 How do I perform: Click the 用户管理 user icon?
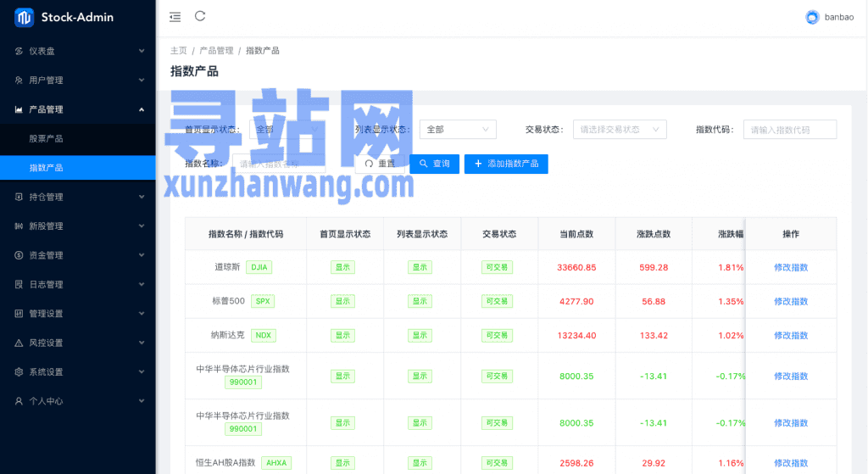(x=19, y=81)
